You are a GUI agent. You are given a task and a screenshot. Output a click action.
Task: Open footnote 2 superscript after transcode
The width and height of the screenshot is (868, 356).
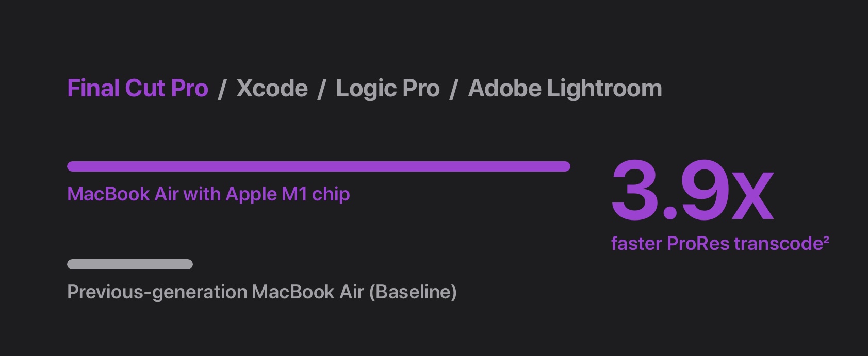(x=826, y=239)
